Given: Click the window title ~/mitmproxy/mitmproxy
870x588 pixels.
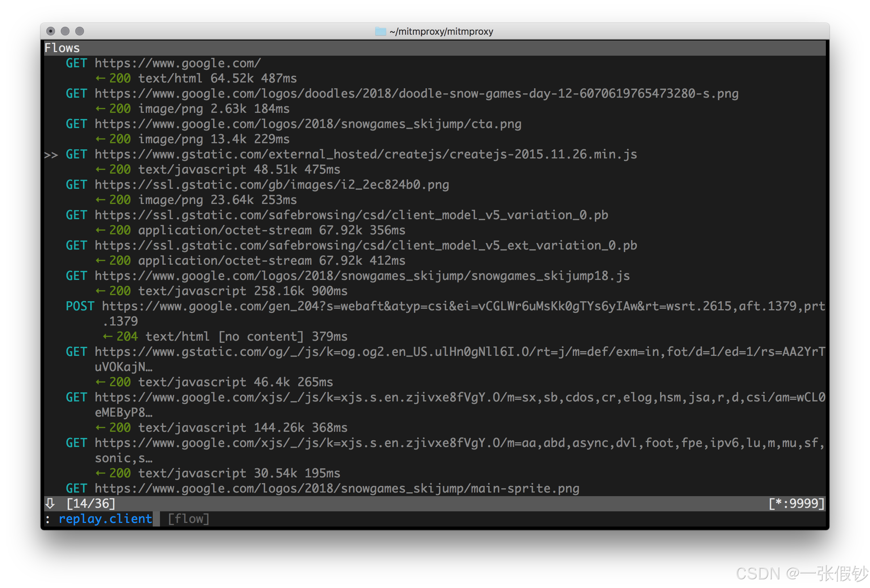Looking at the screenshot, I should tap(441, 31).
